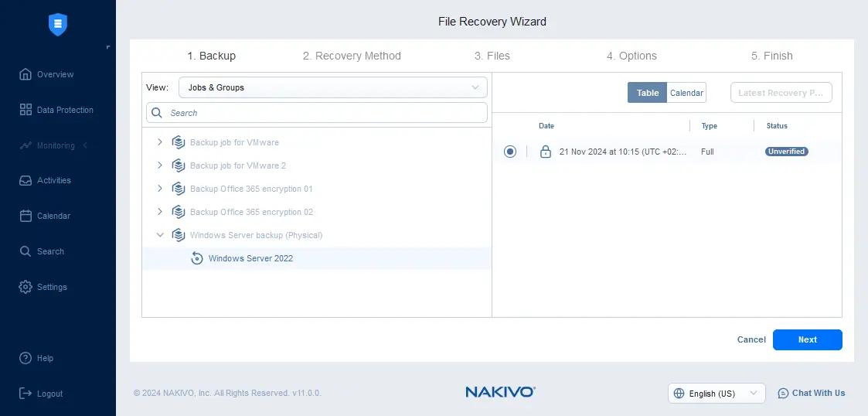Click the Backup job for VMware 2 label
Viewport: 868px width, 416px height.
pos(238,165)
